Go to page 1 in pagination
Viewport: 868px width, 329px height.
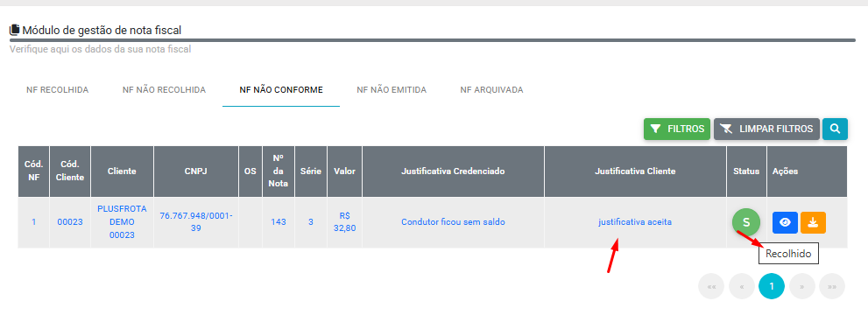click(x=772, y=286)
